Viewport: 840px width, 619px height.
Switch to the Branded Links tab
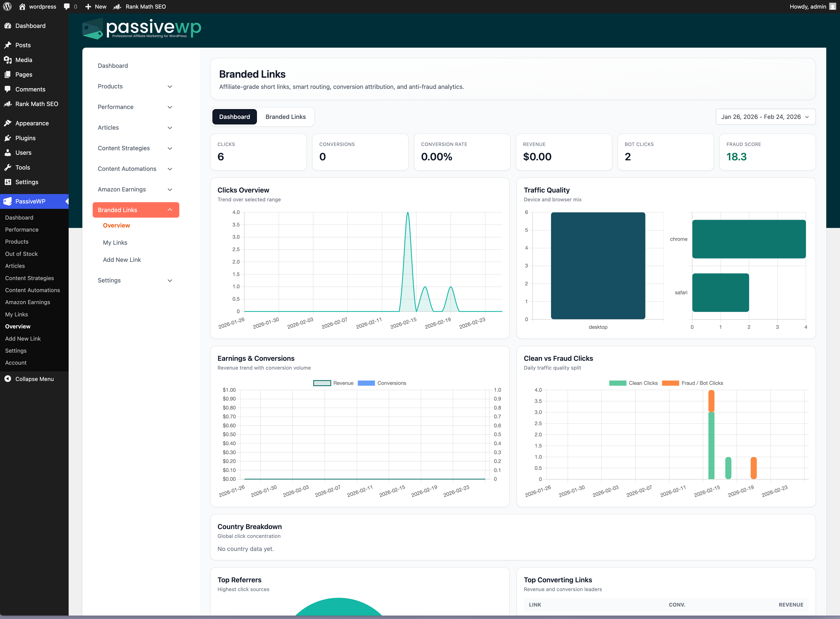(x=285, y=117)
